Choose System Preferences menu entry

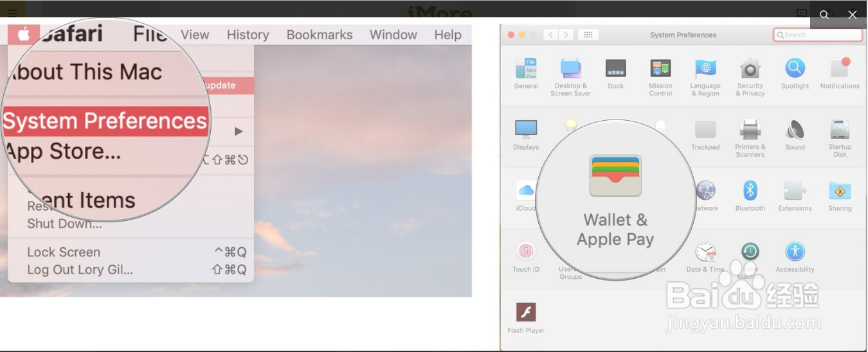point(105,121)
